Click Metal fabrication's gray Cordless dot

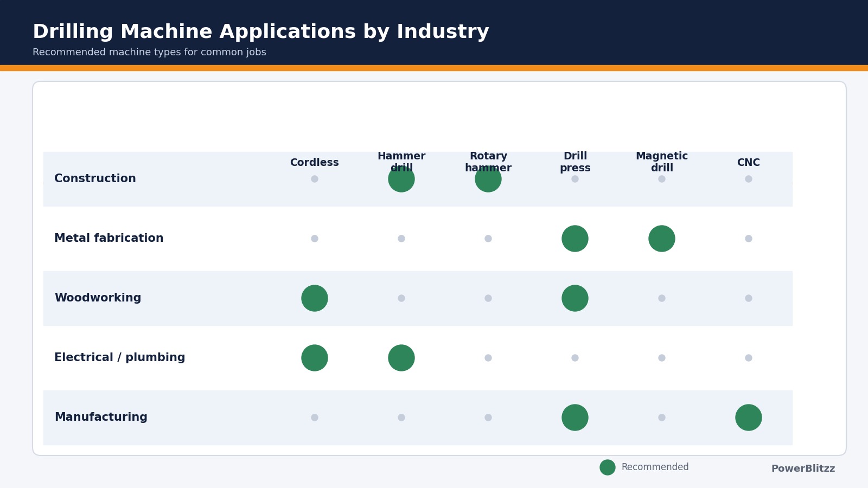coord(315,239)
